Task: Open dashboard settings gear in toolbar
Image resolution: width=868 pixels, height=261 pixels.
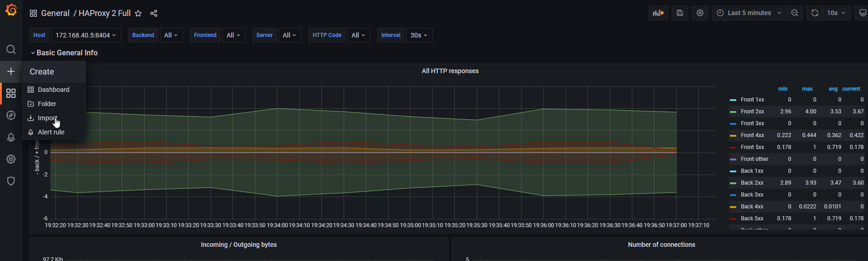Action: (700, 13)
